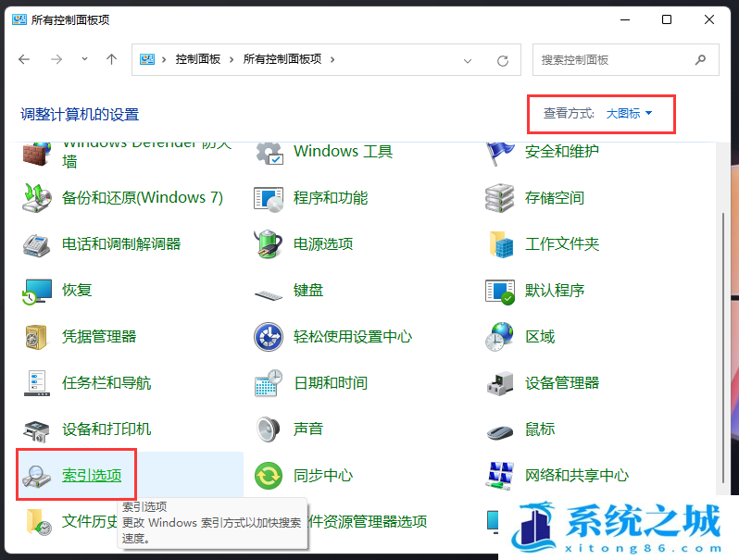Open the 索引选项 icon

coord(38,476)
